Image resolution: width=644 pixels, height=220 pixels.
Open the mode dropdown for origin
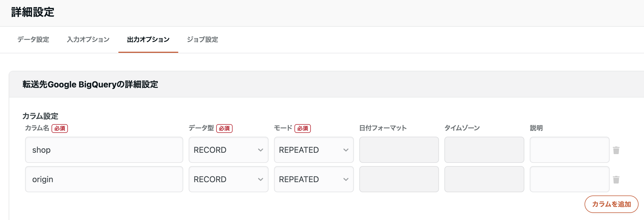coord(314,179)
